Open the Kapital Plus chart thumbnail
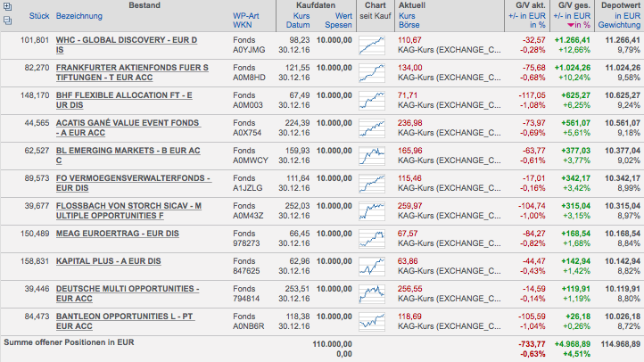 pos(374,265)
